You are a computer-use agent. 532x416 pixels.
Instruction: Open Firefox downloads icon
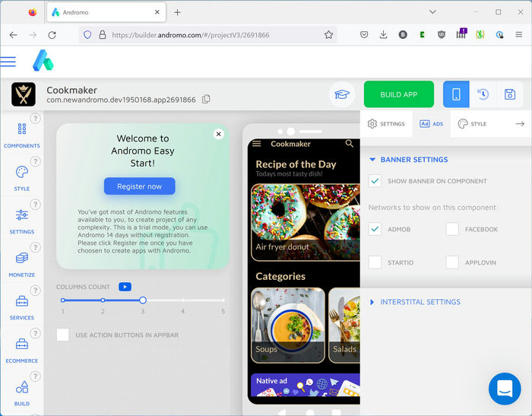click(383, 35)
